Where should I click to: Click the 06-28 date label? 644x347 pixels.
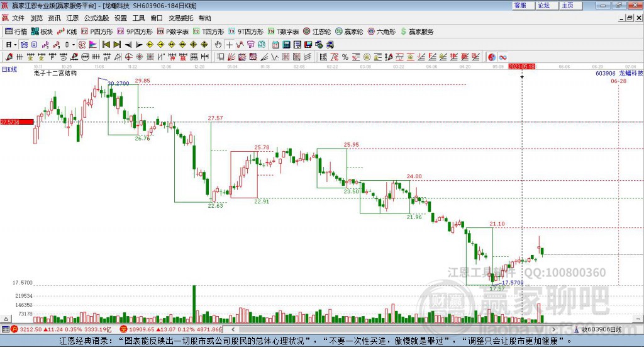pyautogui.click(x=619, y=81)
